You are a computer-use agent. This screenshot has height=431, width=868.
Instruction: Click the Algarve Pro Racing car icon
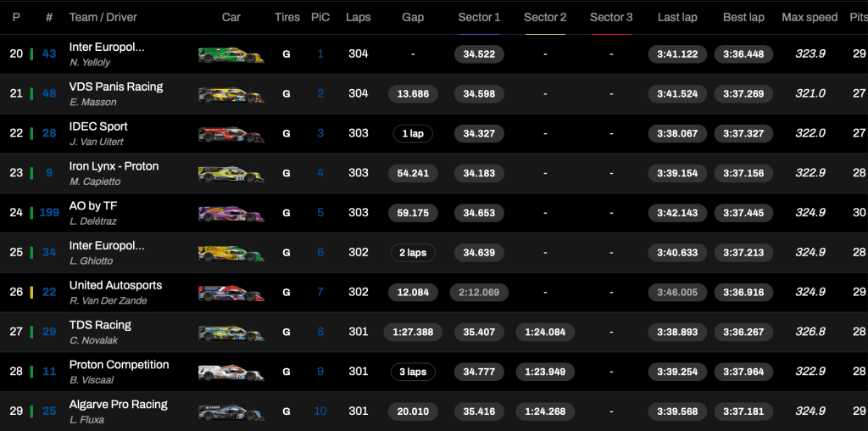coord(231,411)
